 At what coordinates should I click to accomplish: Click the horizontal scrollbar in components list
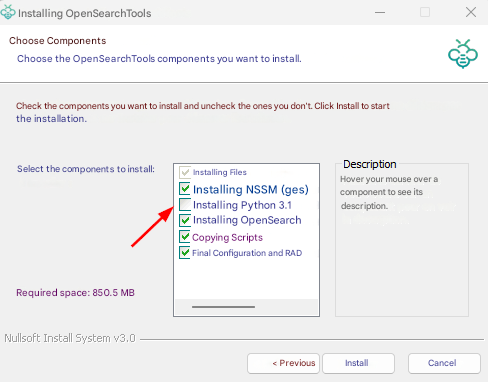(223, 307)
